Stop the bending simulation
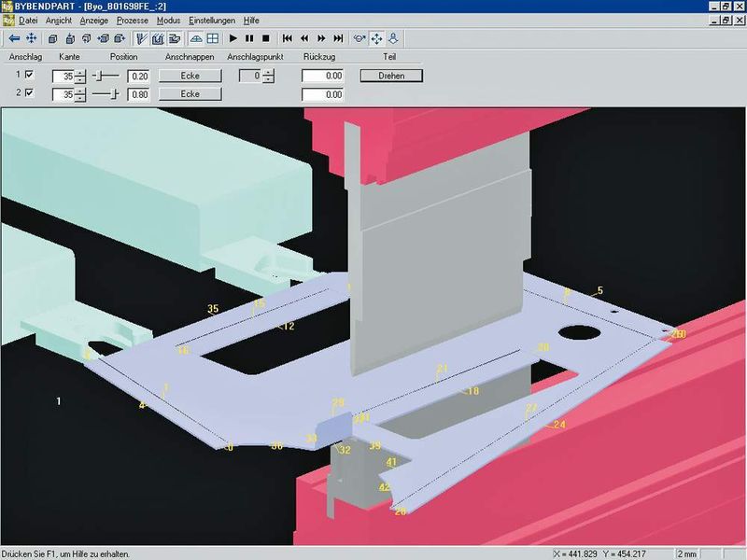Screen dimensions: 747x560 click(x=266, y=38)
